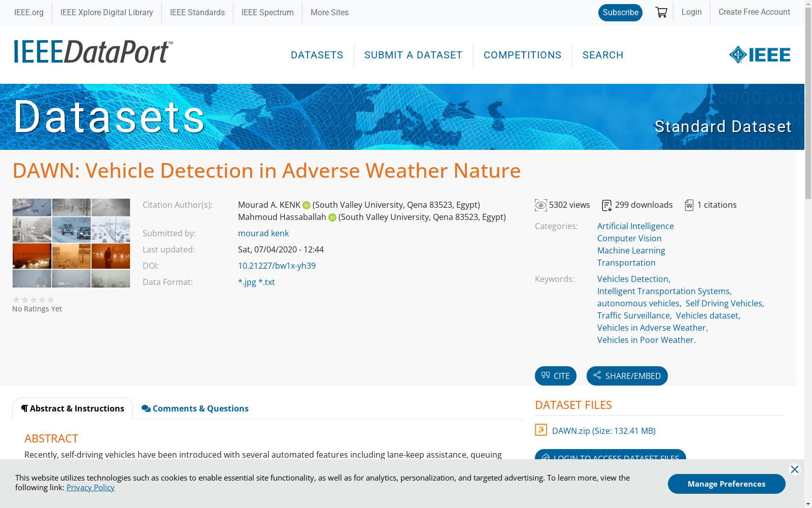Visit IEEE Standards link
The width and height of the screenshot is (812, 508).
coord(197,13)
